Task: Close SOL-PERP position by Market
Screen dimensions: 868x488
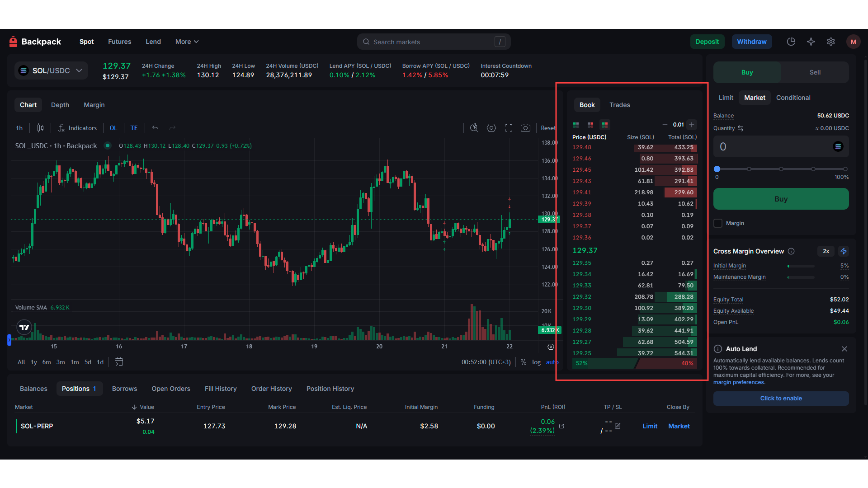Action: point(679,426)
